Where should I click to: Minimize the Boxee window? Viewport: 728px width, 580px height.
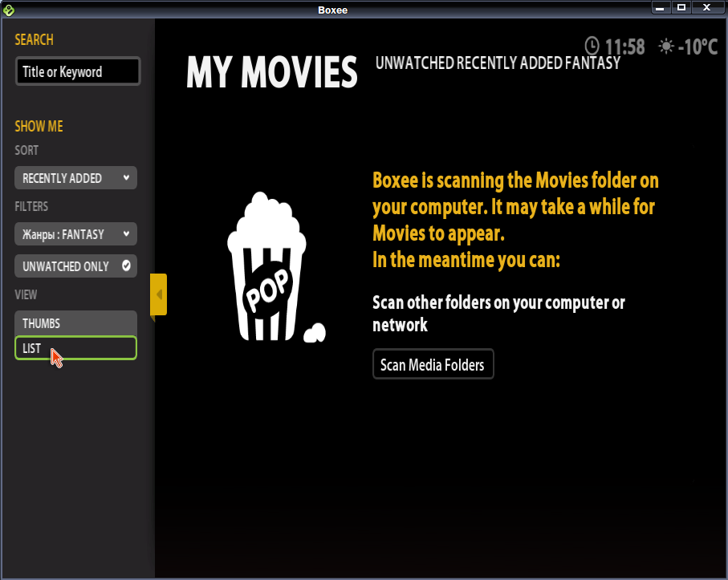tap(661, 7)
